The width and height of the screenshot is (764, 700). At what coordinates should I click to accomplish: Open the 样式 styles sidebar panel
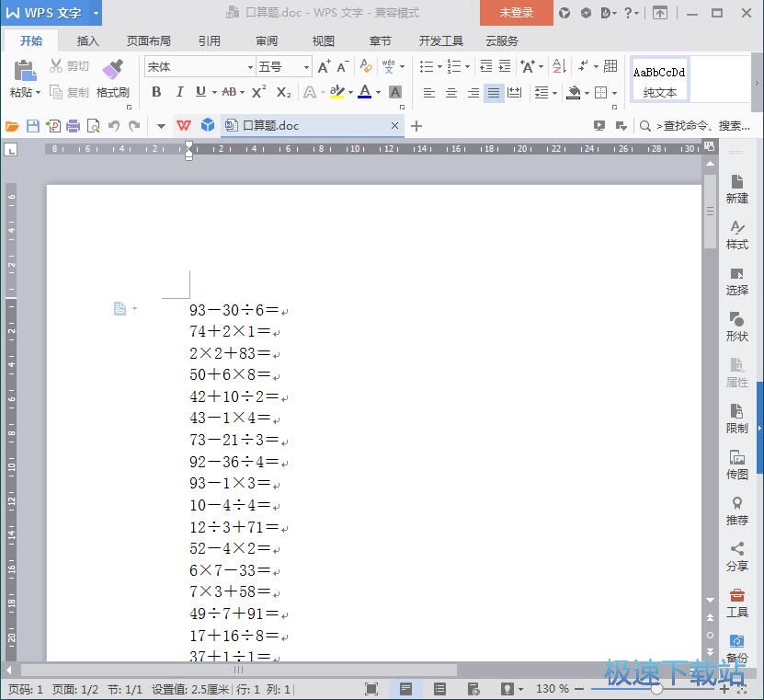point(736,235)
